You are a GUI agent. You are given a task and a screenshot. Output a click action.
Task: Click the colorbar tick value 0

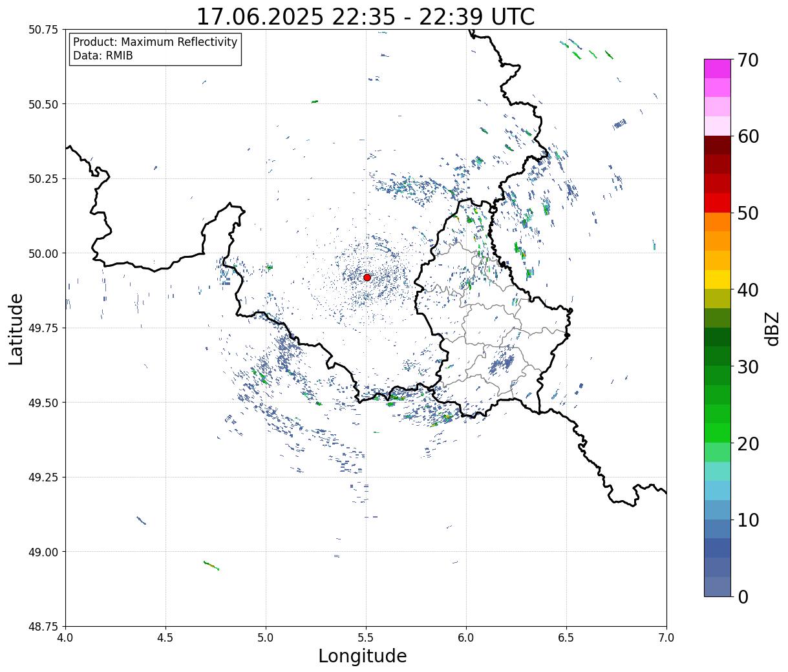[x=743, y=597]
